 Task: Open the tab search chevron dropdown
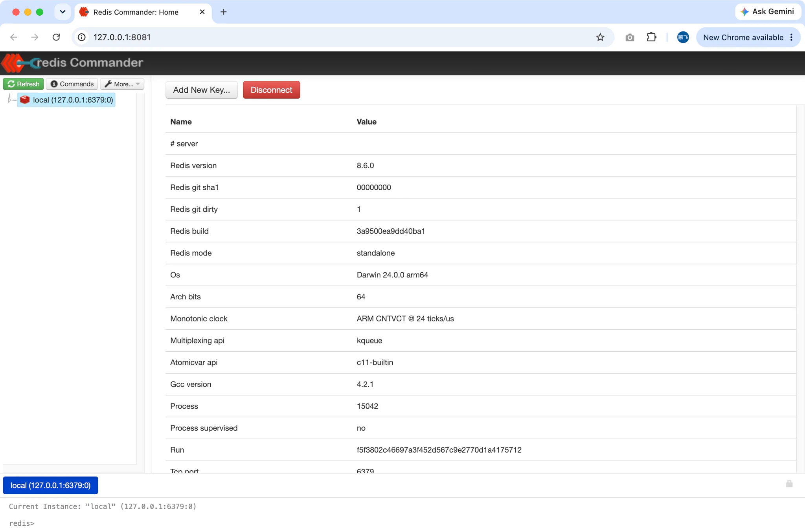(x=62, y=12)
